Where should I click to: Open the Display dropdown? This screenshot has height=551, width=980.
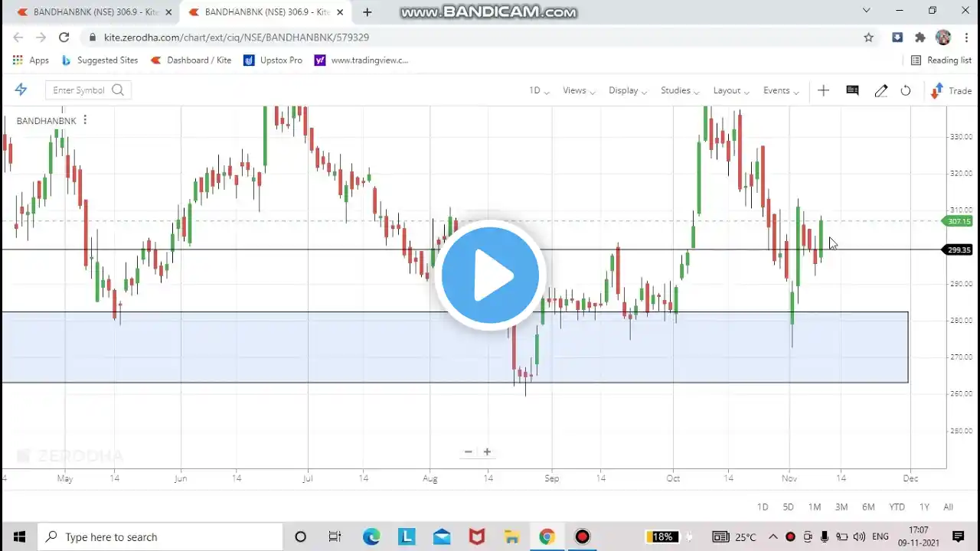[x=628, y=90]
